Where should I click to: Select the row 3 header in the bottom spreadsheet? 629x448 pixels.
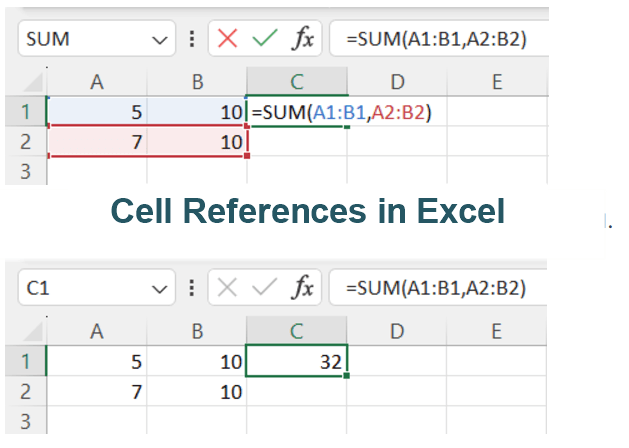point(26,421)
